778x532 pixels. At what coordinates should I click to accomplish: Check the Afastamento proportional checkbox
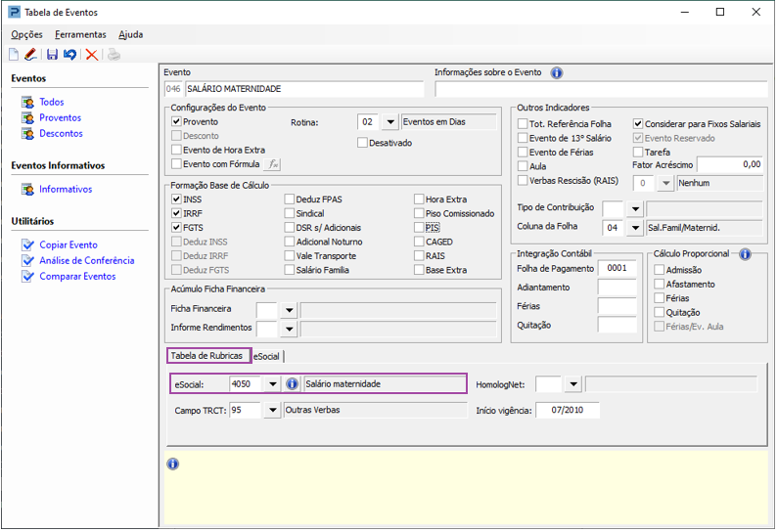click(659, 285)
